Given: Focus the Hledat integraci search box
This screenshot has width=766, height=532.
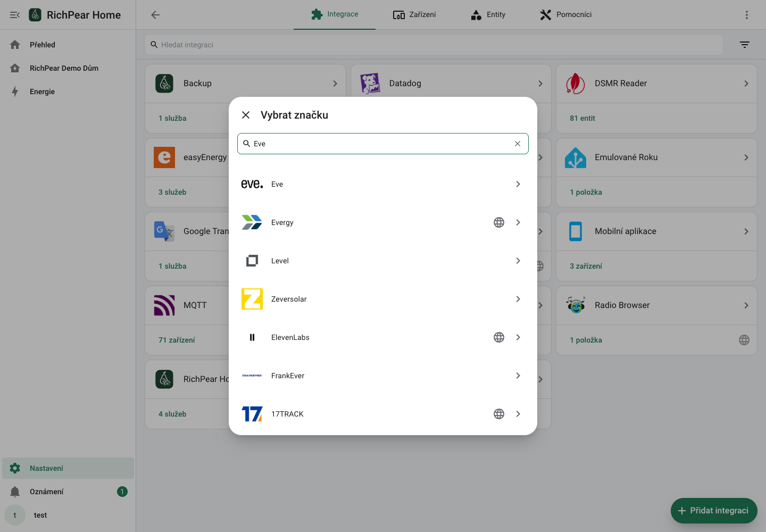Looking at the screenshot, I should pos(434,45).
